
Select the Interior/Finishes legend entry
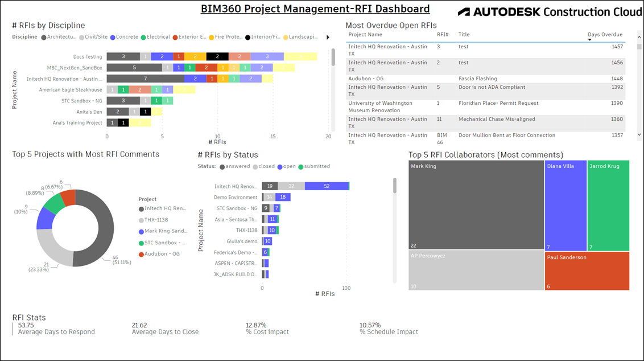click(x=262, y=37)
